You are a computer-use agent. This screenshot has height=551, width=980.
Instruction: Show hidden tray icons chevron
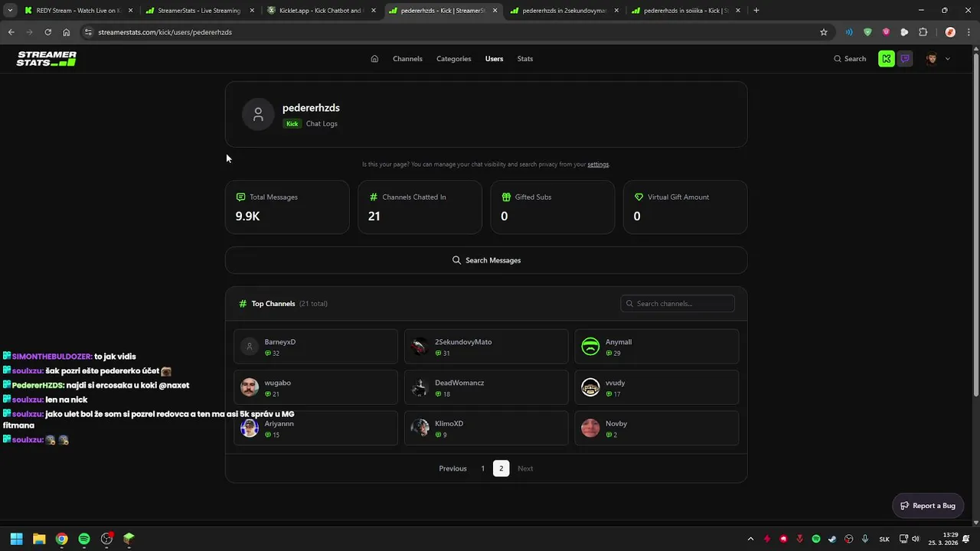750,539
